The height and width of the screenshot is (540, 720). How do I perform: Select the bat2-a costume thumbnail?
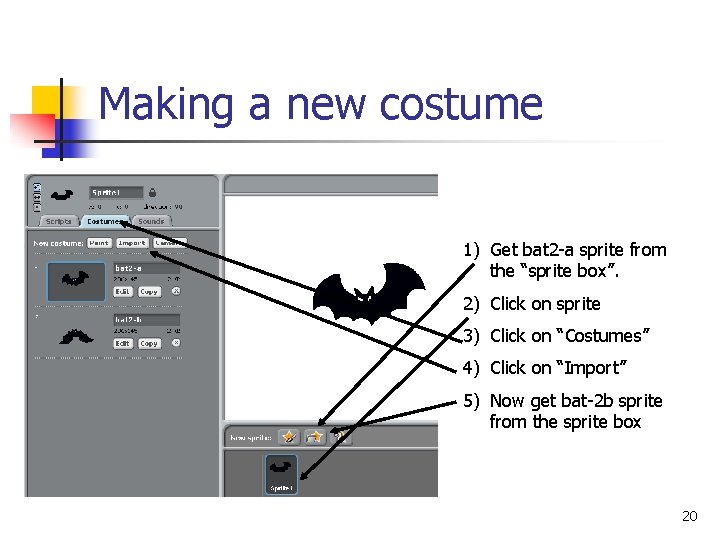[76, 281]
